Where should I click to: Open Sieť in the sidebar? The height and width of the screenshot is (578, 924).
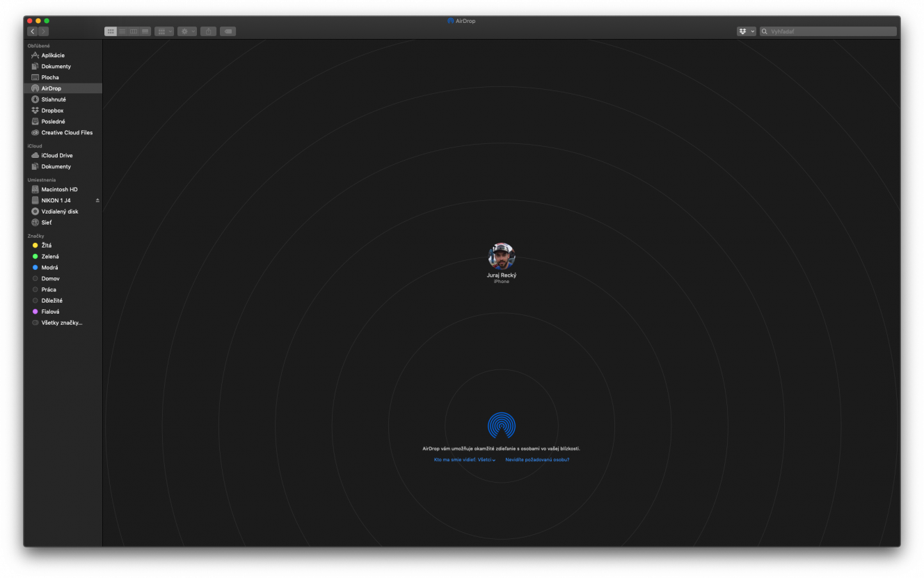point(63,223)
